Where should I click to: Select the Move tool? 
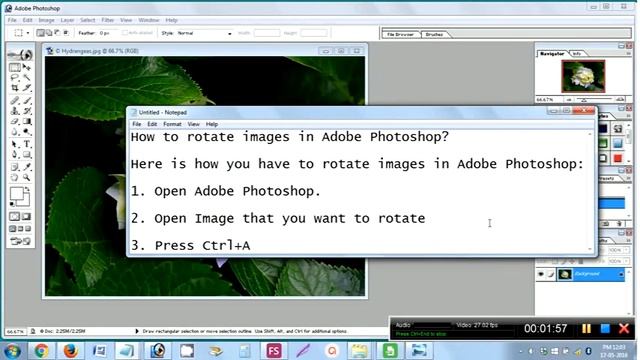point(27,67)
